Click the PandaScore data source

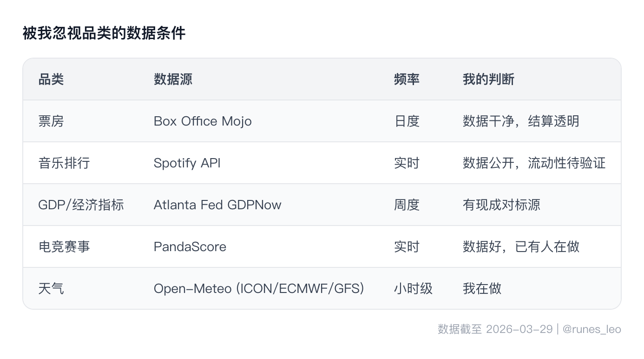[190, 246]
